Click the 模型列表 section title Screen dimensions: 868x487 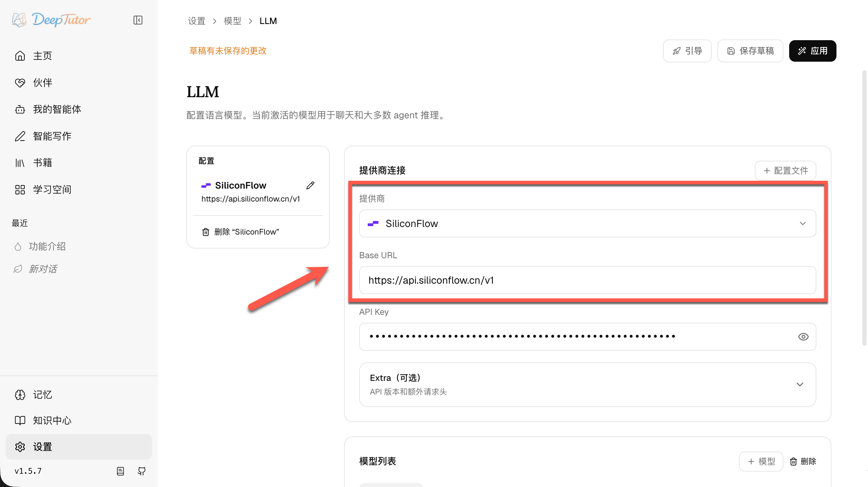(x=378, y=461)
